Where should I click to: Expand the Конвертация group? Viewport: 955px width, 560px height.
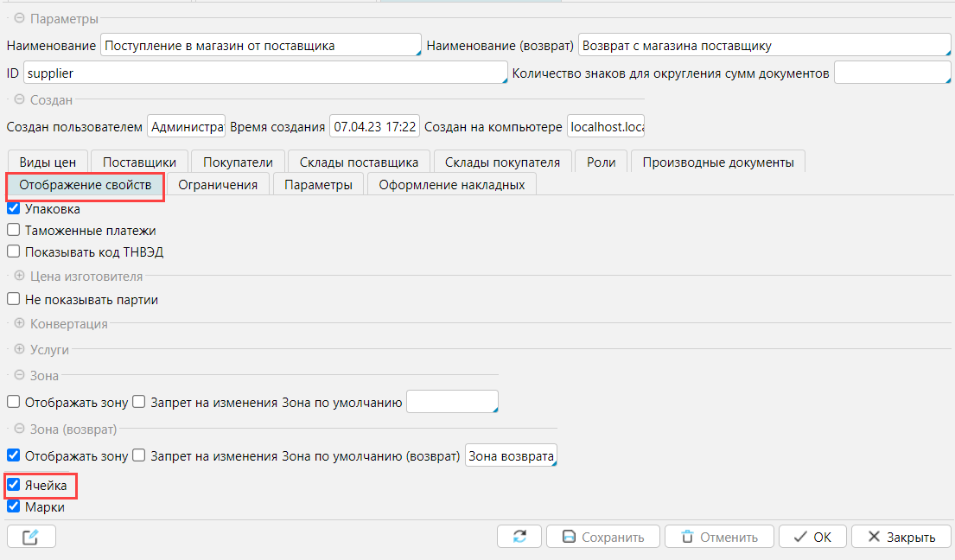[20, 324]
